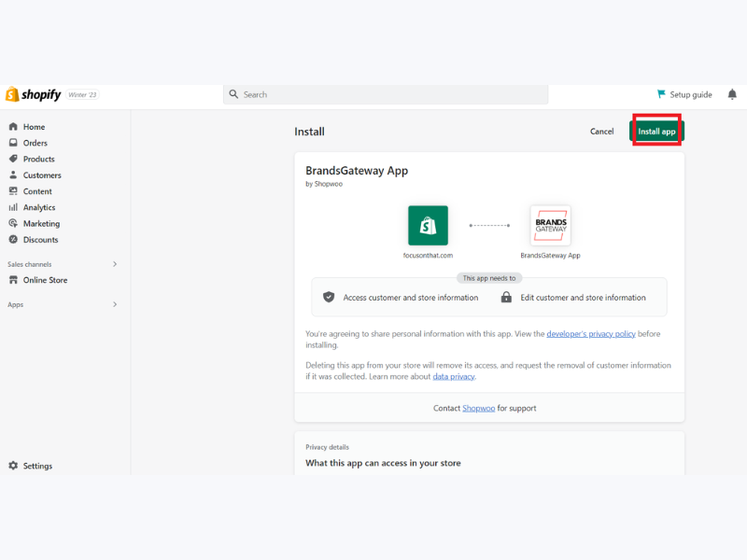Screen dimensions: 747x560
Task: Click the Discounts percent icon
Action: pos(13,240)
